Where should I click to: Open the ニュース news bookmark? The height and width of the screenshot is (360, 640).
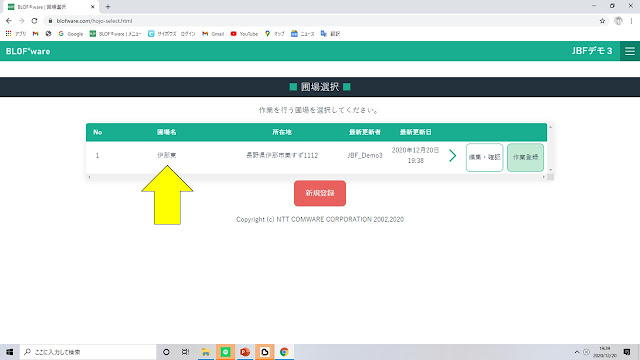pos(302,33)
